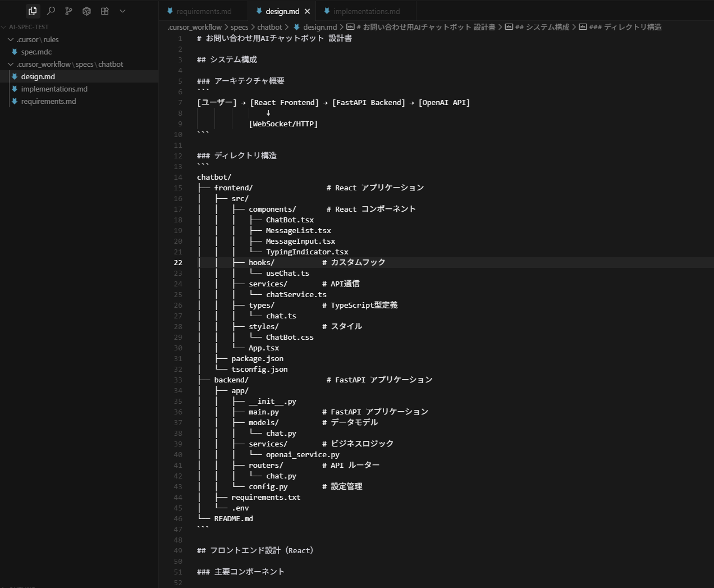Open spec.mdc in the file explorer
714x588 pixels.
click(36, 52)
